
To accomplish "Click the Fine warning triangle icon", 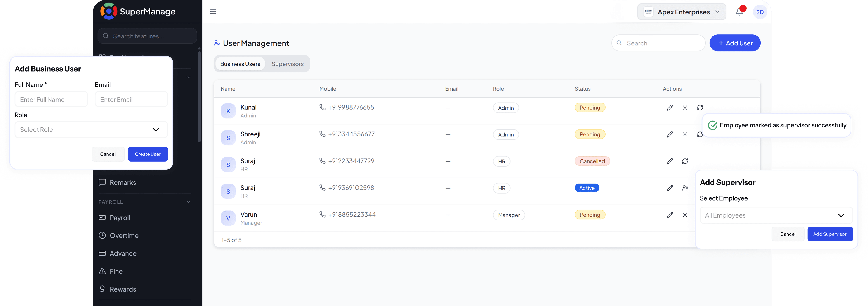I will 102,271.
